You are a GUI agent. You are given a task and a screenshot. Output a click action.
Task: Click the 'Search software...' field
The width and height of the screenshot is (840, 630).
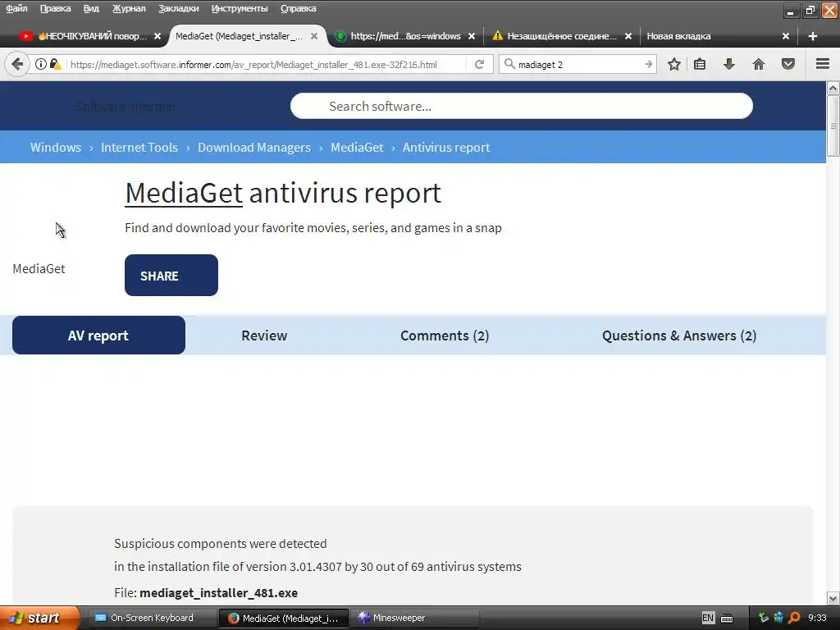[521, 106]
